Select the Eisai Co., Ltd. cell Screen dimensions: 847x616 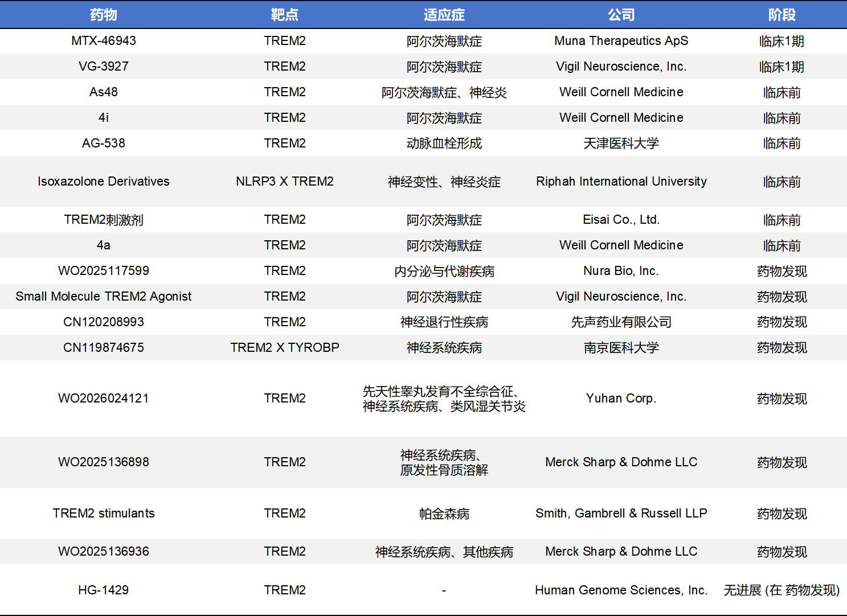coord(621,220)
